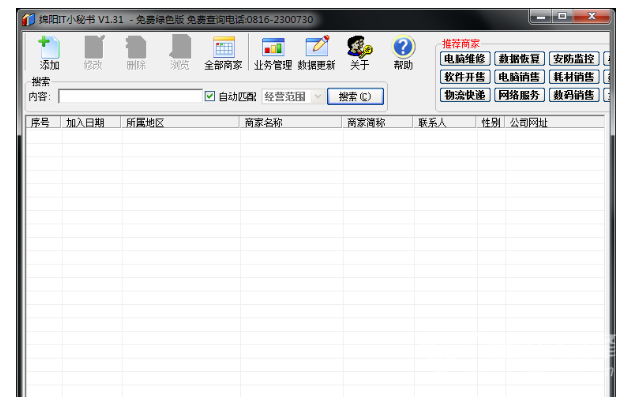The height and width of the screenshot is (397, 632).
Task: Click the 电脑维修 merchant button
Action: pos(465,59)
